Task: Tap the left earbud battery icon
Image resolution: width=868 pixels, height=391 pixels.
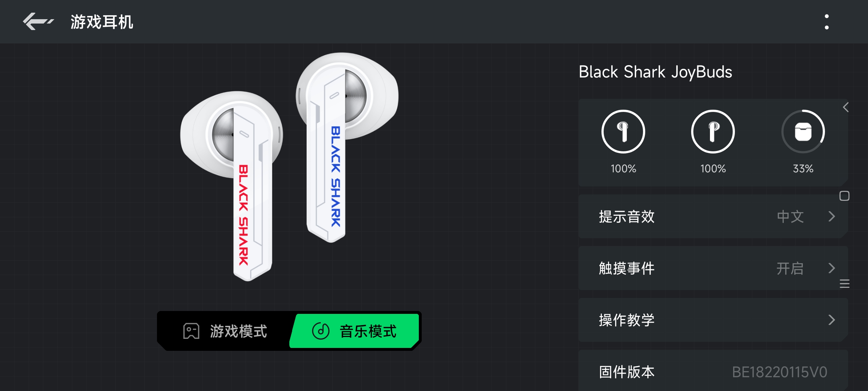Action: [x=623, y=131]
